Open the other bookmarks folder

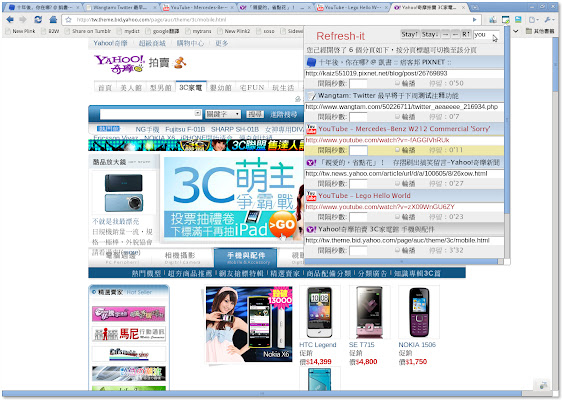(540, 31)
